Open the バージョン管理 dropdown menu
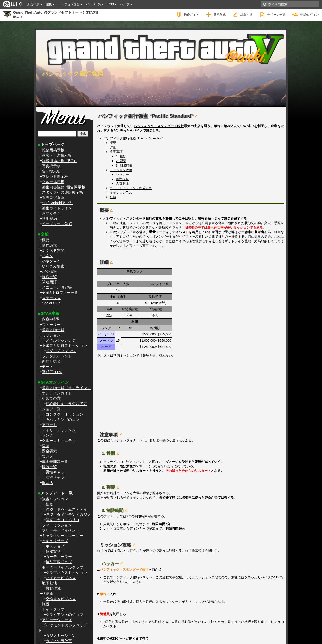Image resolution: width=322 pixels, height=644 pixels. [x=70, y=4]
